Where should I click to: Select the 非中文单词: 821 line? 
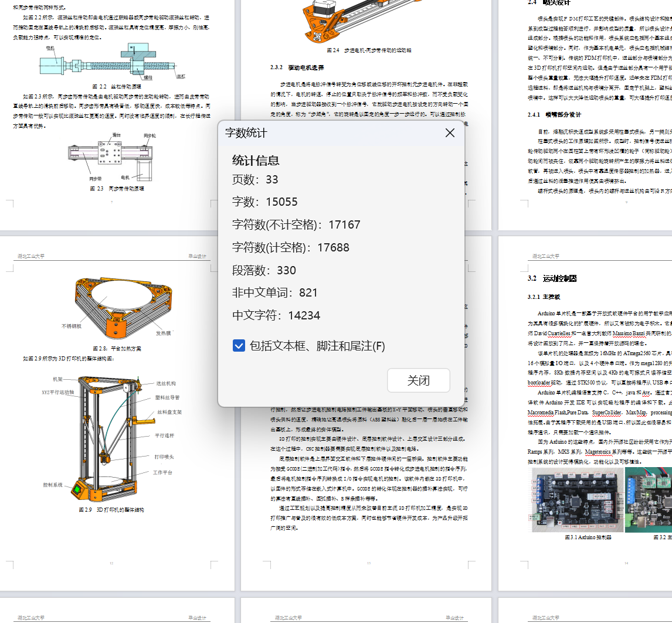[x=274, y=292]
